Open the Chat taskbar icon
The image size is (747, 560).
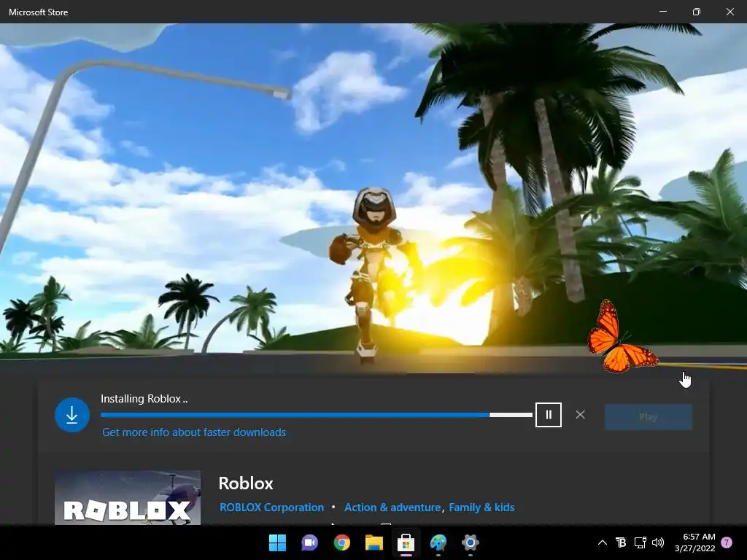click(309, 542)
